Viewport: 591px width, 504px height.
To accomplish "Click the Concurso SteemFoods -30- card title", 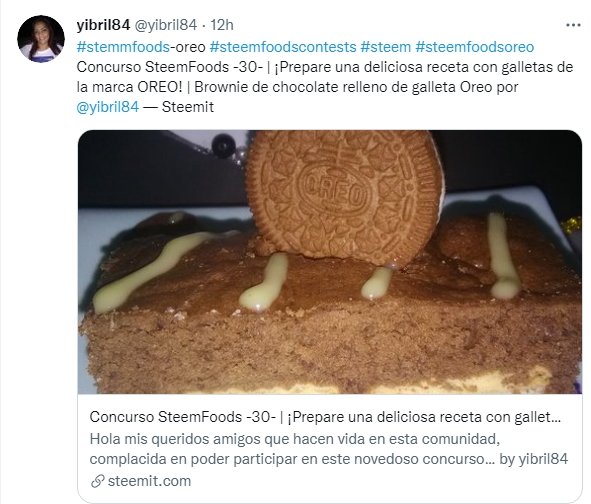I will coord(325,417).
